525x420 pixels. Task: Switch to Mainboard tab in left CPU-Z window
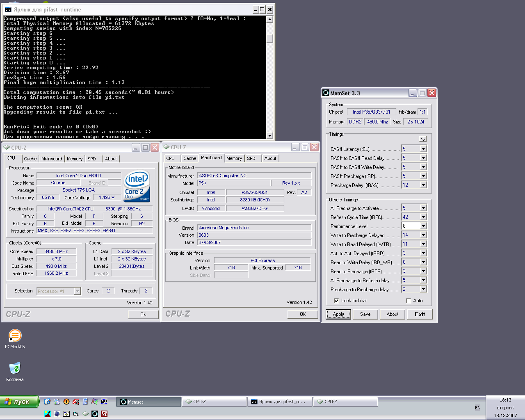tap(52, 159)
